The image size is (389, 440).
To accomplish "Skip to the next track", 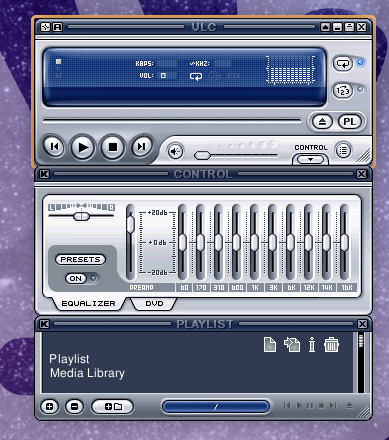I will coord(142,146).
